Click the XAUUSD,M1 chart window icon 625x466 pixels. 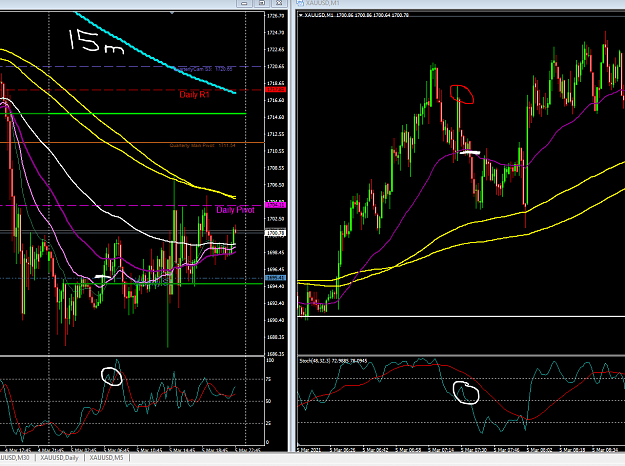(300, 3)
